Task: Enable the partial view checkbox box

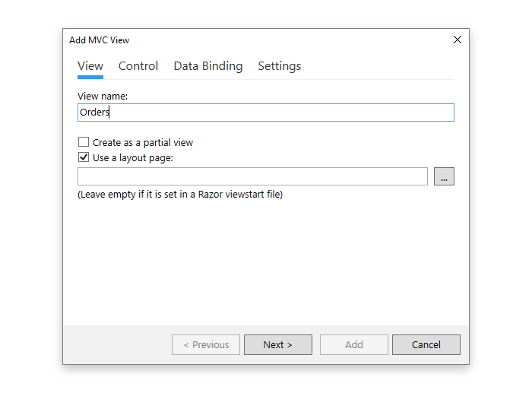Action: click(84, 142)
